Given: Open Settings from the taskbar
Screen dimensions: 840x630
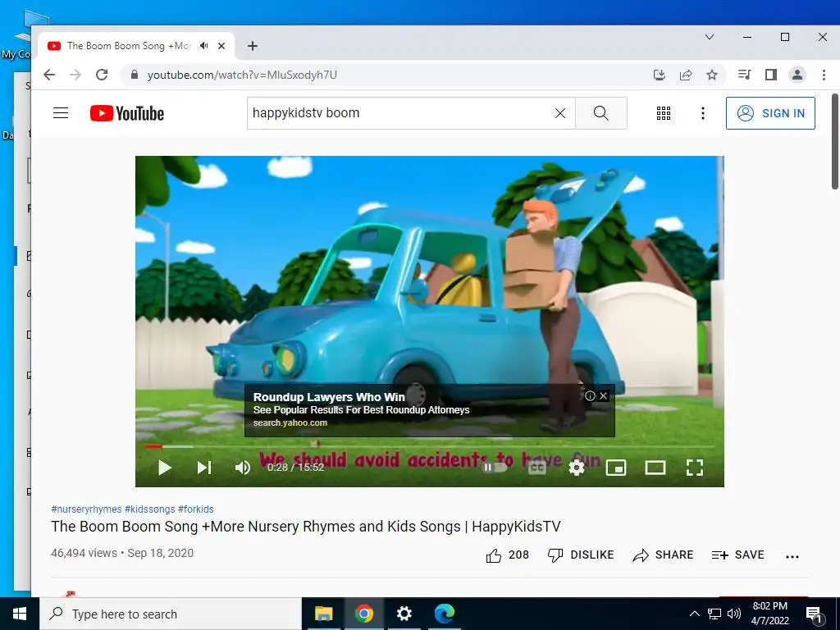Looking at the screenshot, I should pyautogui.click(x=404, y=614).
